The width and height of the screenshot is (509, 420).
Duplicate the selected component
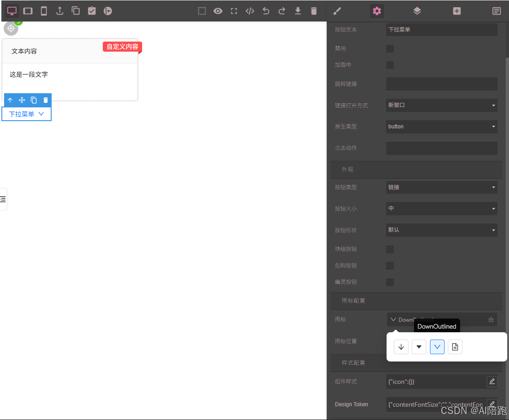(34, 100)
